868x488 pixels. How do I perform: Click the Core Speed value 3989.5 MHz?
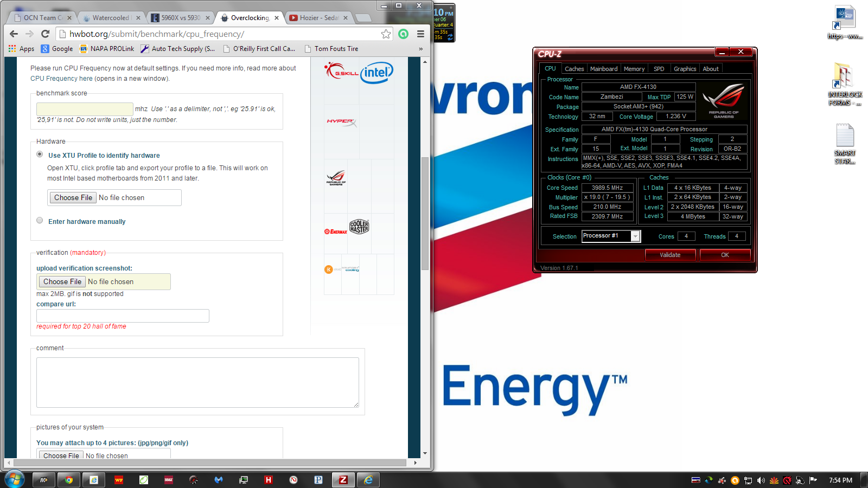607,188
